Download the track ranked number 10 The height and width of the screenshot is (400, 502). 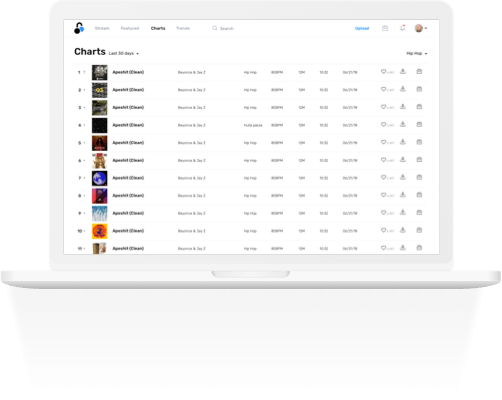(403, 230)
